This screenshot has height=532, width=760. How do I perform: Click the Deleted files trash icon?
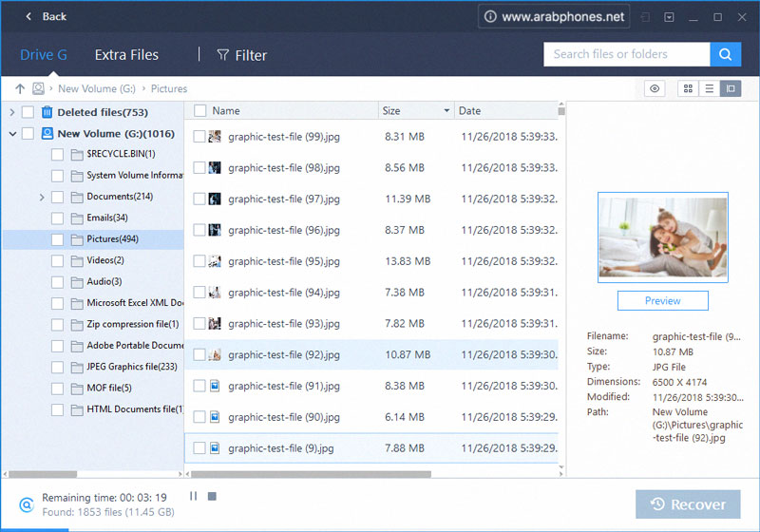coord(47,112)
